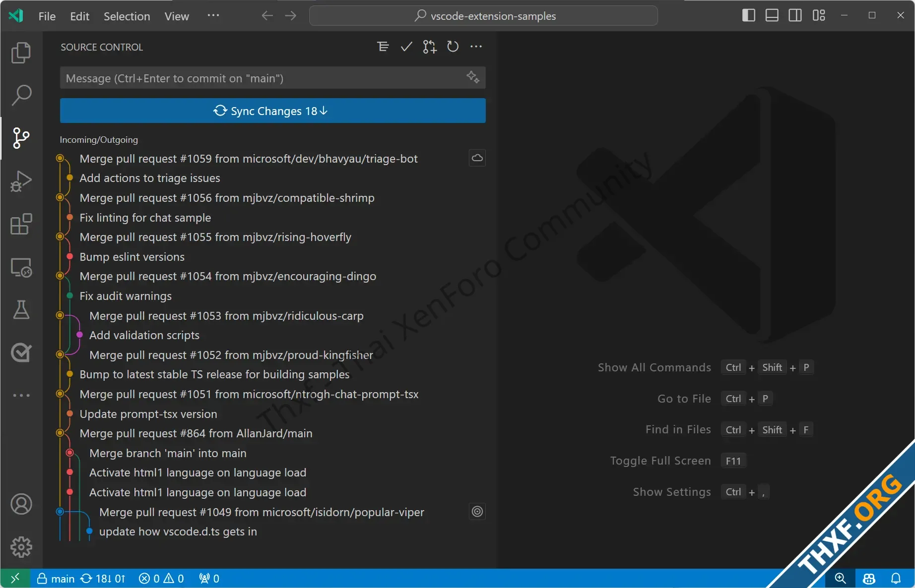The image size is (915, 588).
Task: Open the Copilot status icon
Action: (869, 578)
